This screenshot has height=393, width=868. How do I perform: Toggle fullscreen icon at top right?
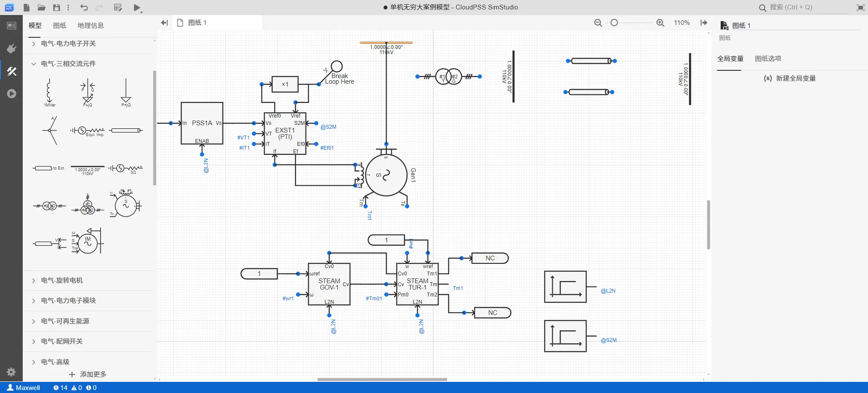point(860,7)
